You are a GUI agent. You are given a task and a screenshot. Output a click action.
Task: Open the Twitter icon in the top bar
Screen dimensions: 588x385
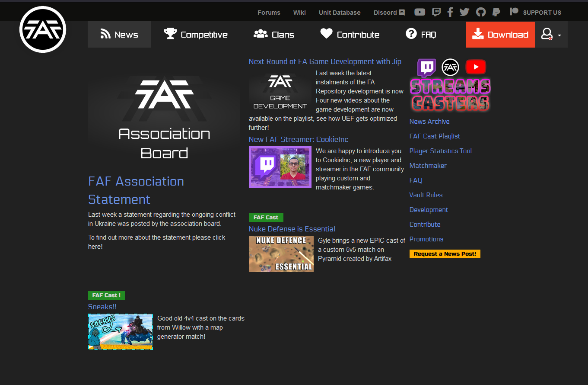(x=464, y=12)
